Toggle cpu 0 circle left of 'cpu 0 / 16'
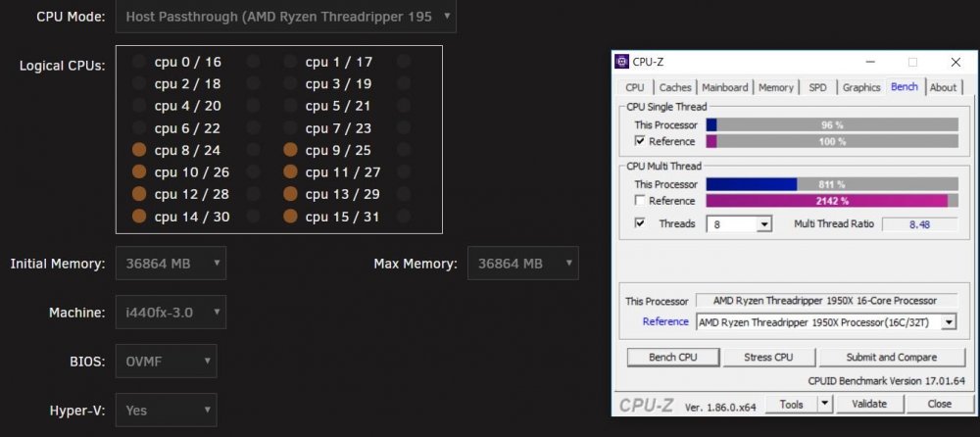This screenshot has width=980, height=437. (139, 62)
